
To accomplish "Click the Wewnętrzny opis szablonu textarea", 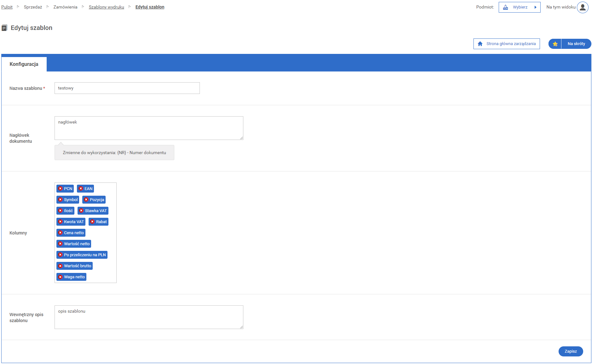I will [149, 317].
